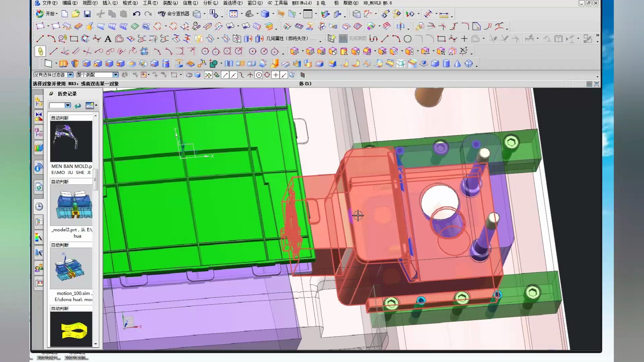Click the Undo arrow icon
The image size is (644, 362).
click(136, 14)
